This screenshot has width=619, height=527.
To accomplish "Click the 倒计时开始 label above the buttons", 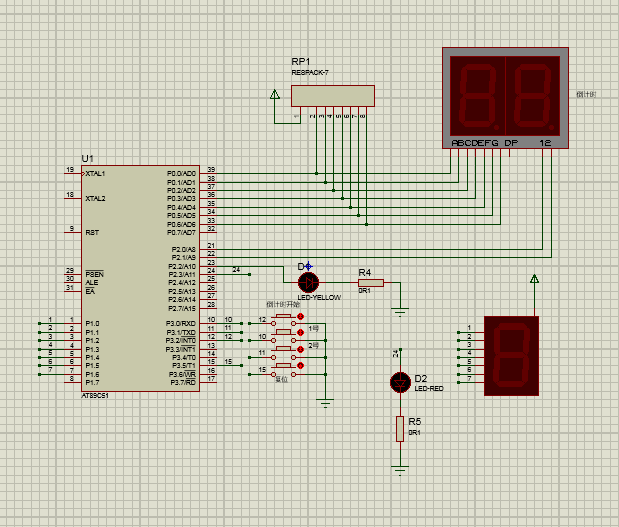I will pyautogui.click(x=283, y=304).
